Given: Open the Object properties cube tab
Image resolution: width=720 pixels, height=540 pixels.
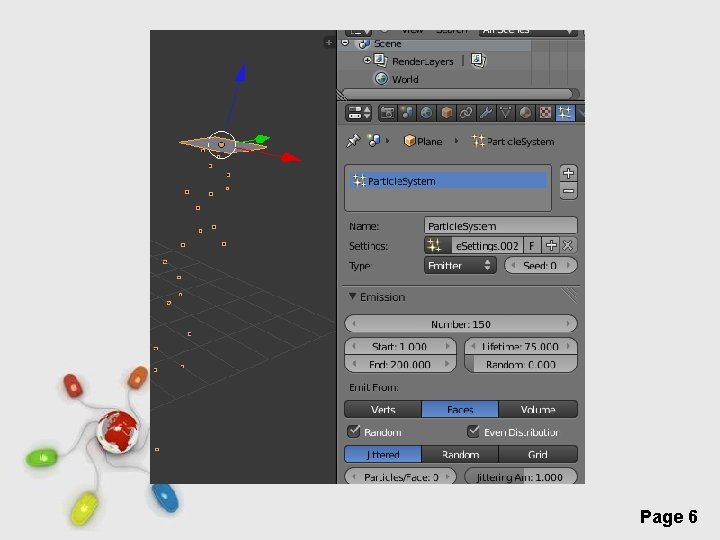Looking at the screenshot, I should tap(446, 113).
